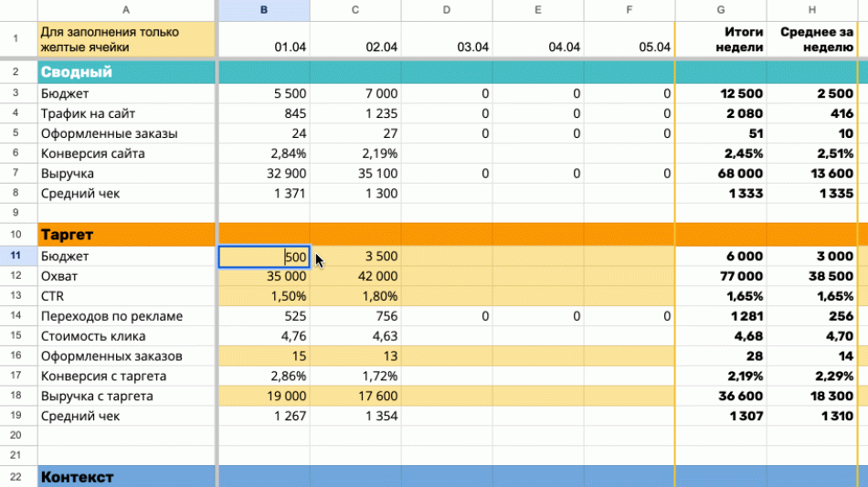Screen dimensions: 868x487
Task: Click the "Итоги недели" header cell
Action: tap(720, 39)
